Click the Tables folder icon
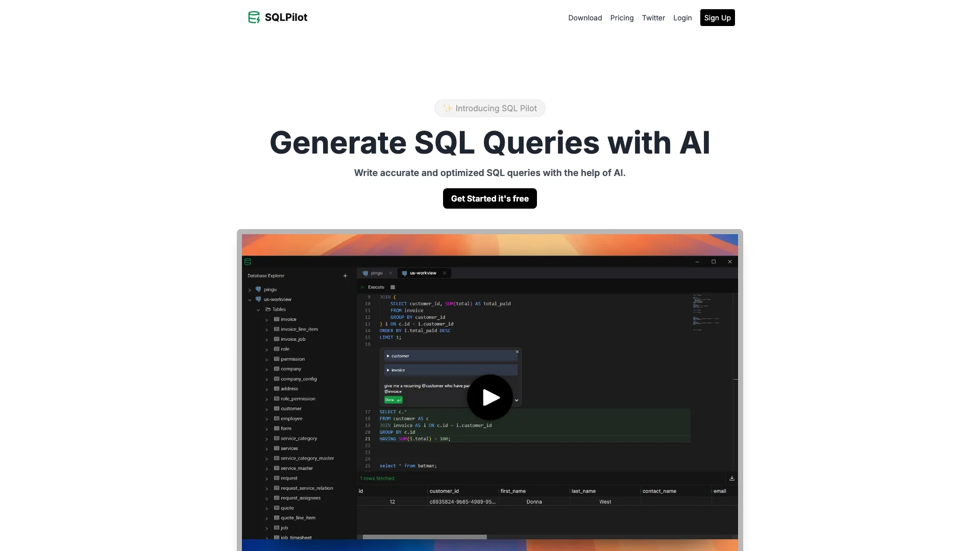 click(x=268, y=309)
